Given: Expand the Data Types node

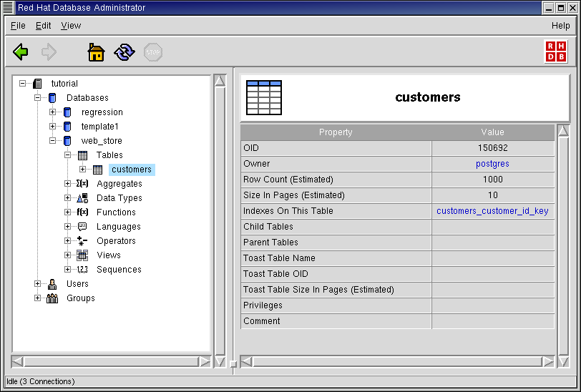Looking at the screenshot, I should point(67,198).
